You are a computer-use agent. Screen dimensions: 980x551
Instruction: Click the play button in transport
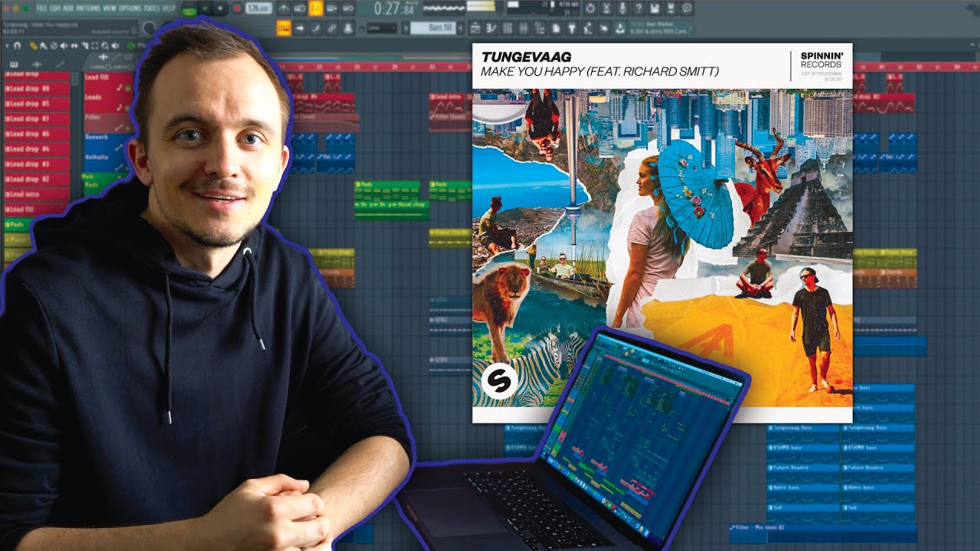pos(205,8)
